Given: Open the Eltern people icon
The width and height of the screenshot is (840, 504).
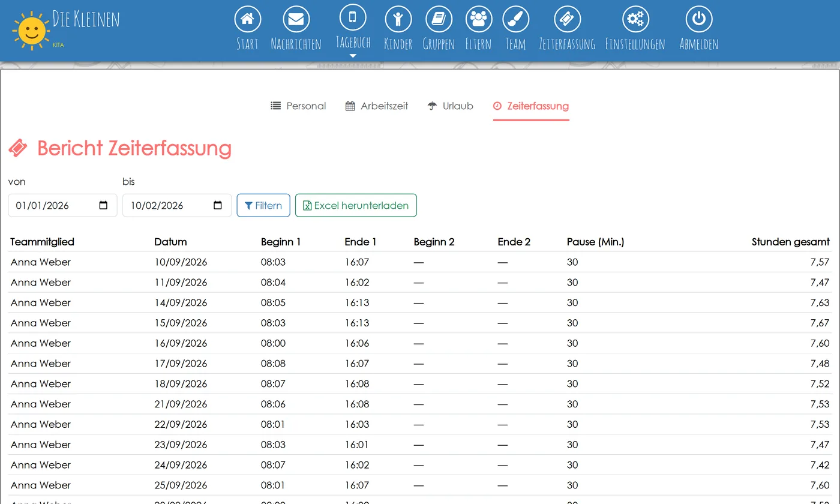Looking at the screenshot, I should pos(478,19).
